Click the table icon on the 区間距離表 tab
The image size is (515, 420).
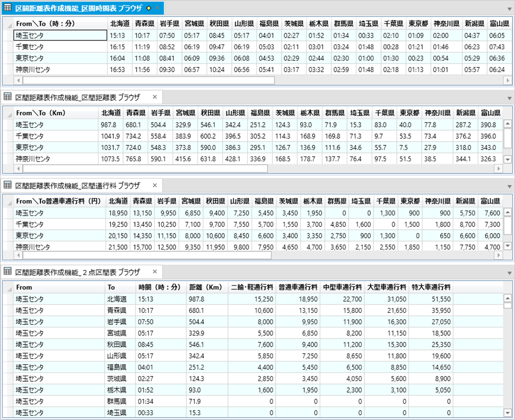[8, 97]
